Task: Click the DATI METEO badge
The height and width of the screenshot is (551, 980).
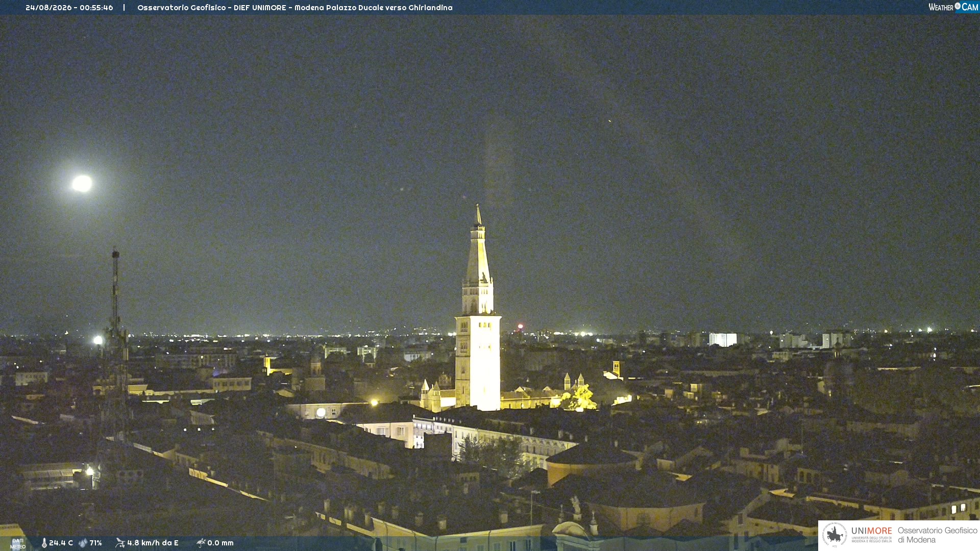Action: pos(17,543)
